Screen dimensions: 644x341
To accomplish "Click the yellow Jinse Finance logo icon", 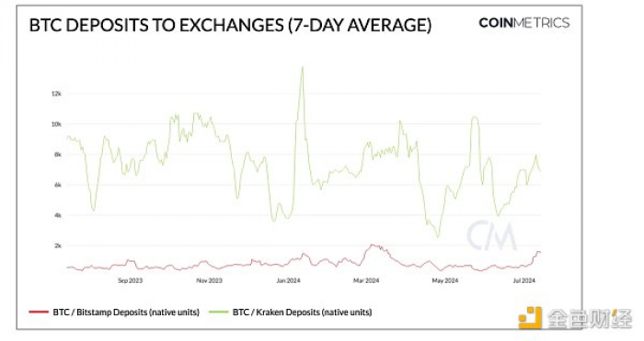I will [x=530, y=318].
